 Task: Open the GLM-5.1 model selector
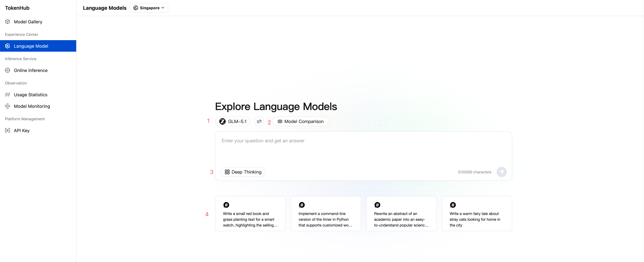(233, 121)
